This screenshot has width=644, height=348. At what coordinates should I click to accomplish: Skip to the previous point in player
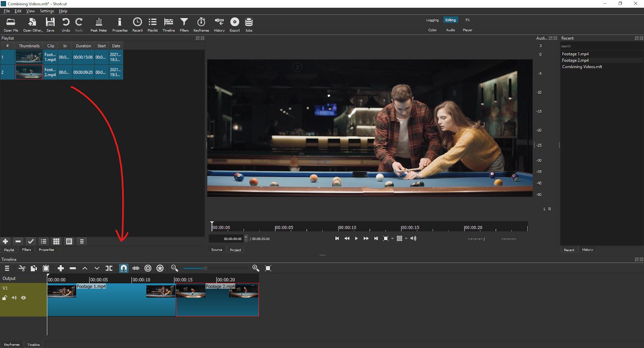coord(337,239)
